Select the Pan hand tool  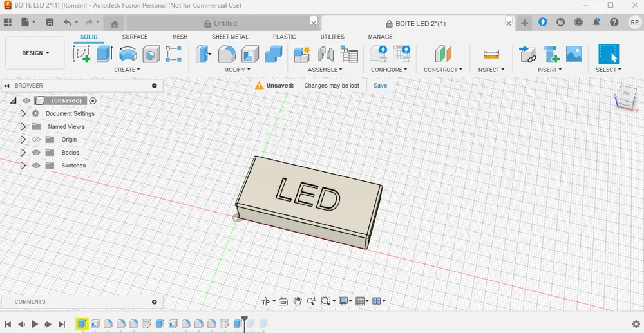298,301
